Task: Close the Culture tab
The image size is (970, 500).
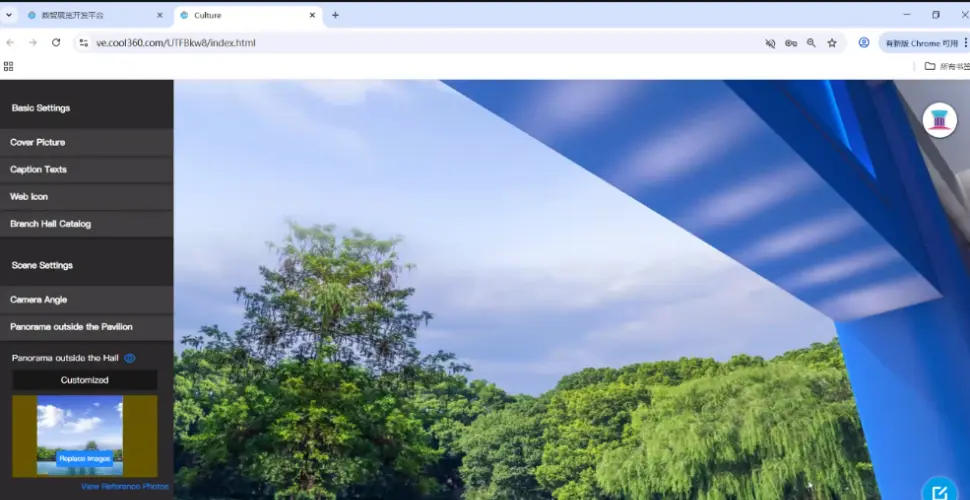Action: point(312,15)
